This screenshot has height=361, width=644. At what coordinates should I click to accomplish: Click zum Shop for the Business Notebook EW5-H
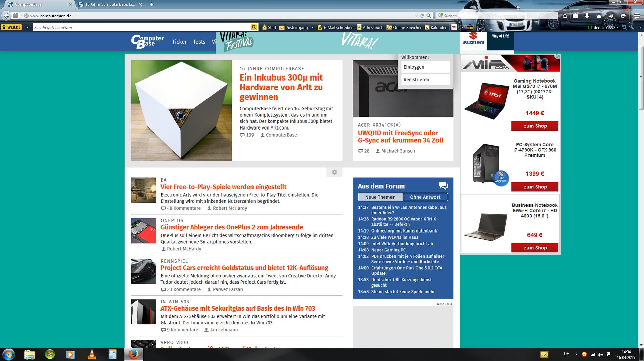[535, 248]
